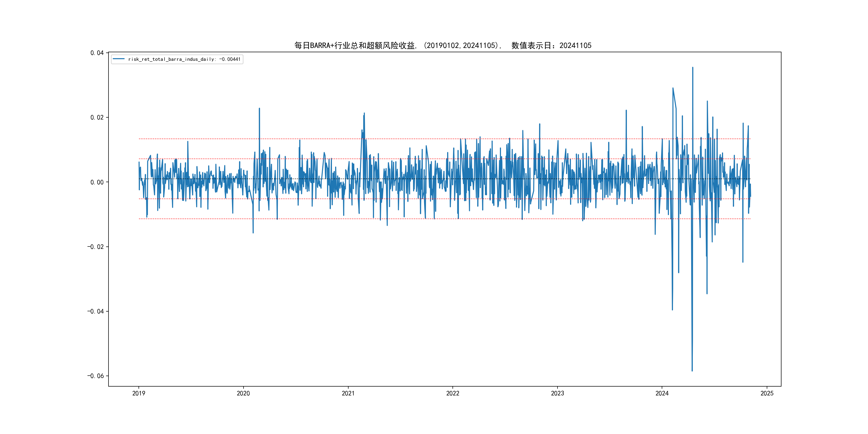The width and height of the screenshot is (868, 434).
Task: Click the 2020 x-axis tick label
Action: click(243, 393)
